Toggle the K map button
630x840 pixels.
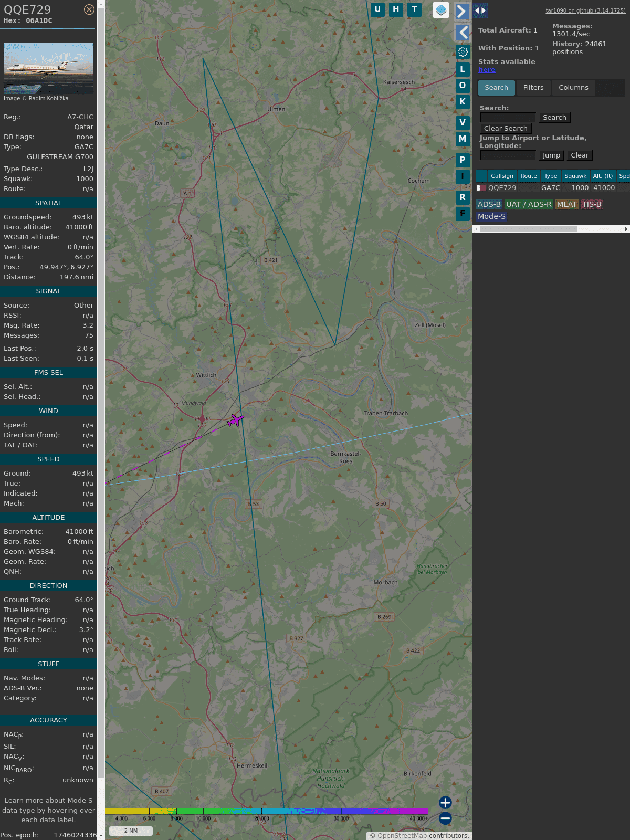[463, 102]
